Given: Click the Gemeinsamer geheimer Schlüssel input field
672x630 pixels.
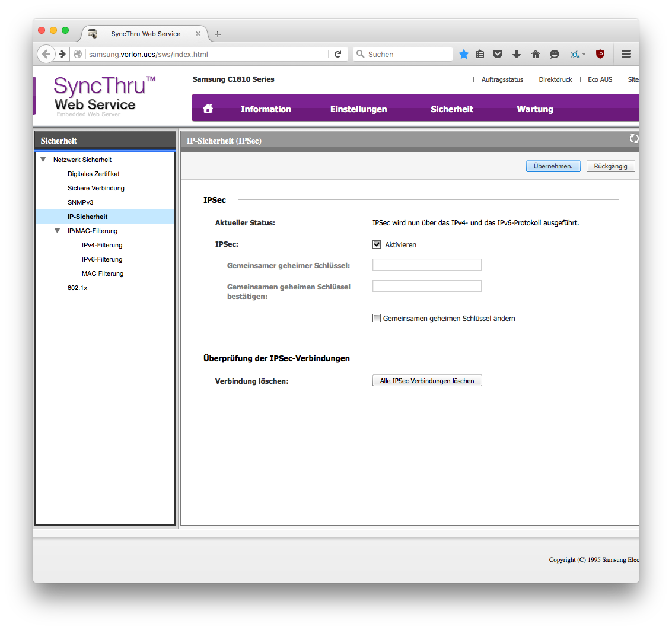Looking at the screenshot, I should pos(426,265).
